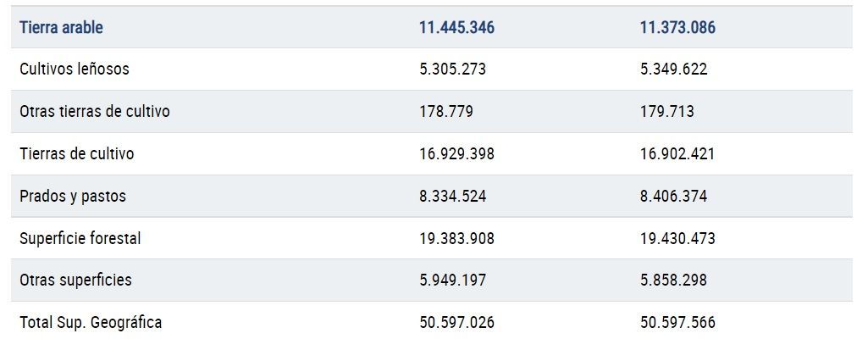Click the "Tierra arable" row label
The width and height of the screenshot is (868, 350).
pos(61,27)
